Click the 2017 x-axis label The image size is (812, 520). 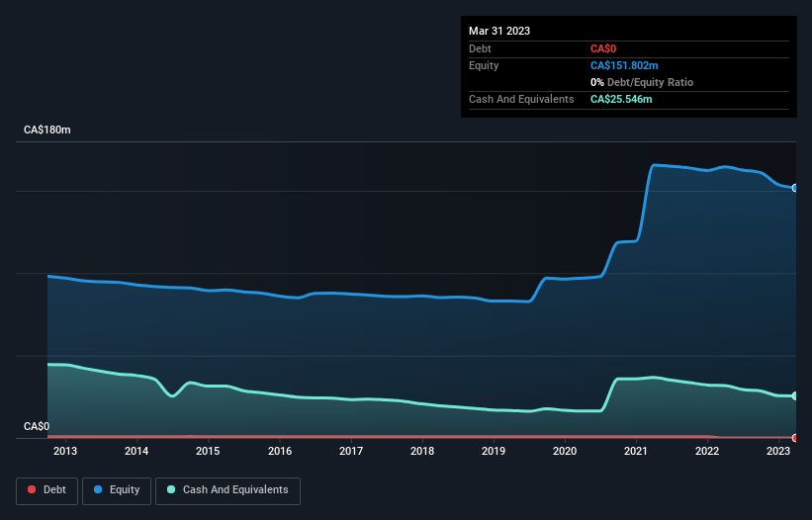(351, 451)
